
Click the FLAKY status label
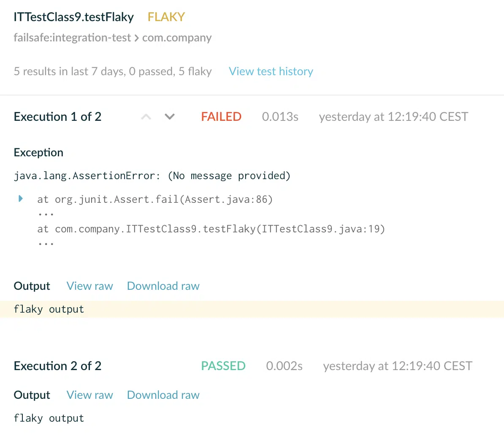tap(166, 17)
